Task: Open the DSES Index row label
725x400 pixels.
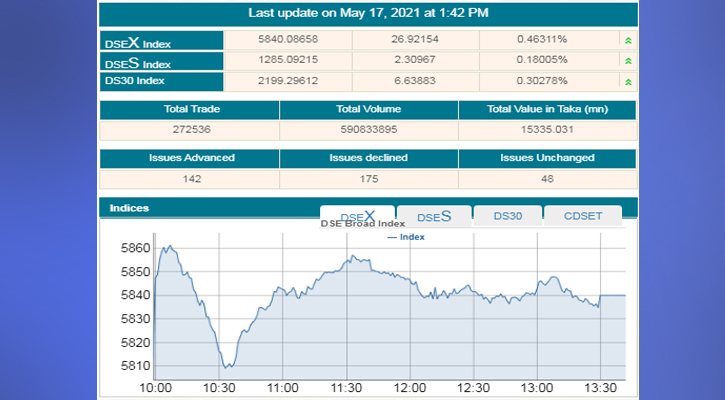Action: click(161, 61)
